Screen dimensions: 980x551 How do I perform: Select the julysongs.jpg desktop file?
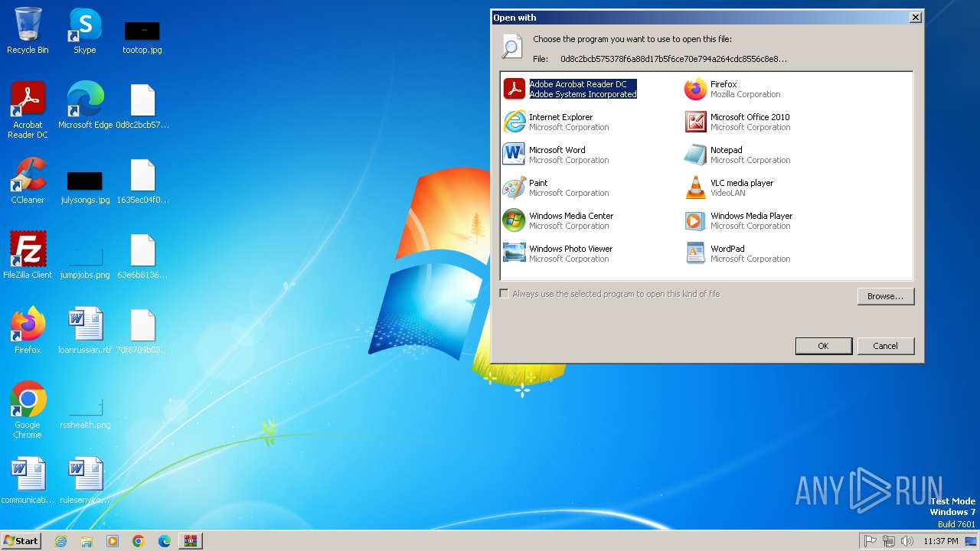click(85, 187)
